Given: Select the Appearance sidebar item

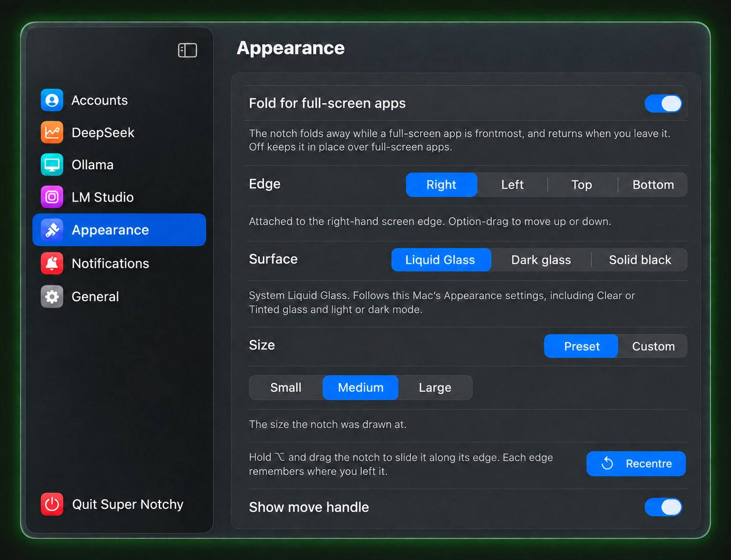Looking at the screenshot, I should pos(119,230).
